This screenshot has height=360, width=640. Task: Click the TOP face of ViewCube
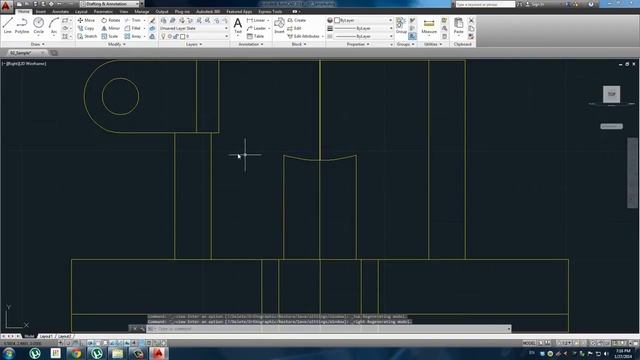coord(611,94)
